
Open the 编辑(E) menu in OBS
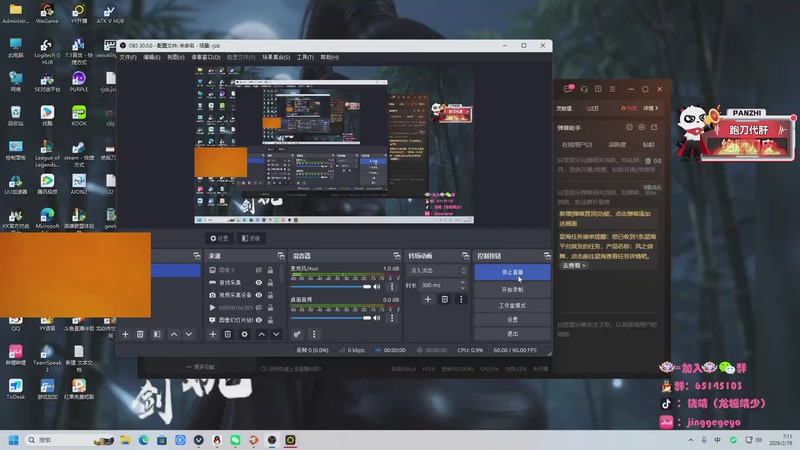152,57
